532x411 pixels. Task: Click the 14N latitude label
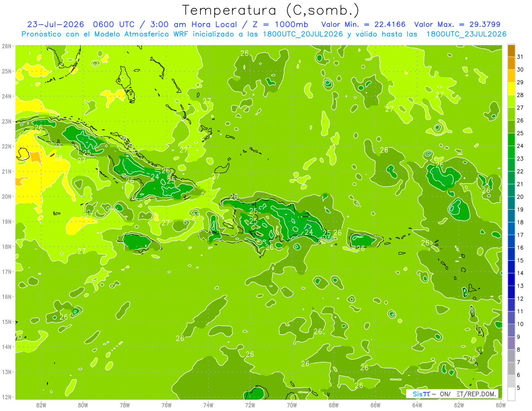(6, 347)
